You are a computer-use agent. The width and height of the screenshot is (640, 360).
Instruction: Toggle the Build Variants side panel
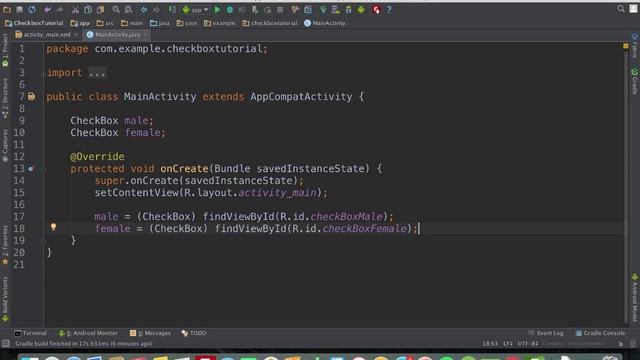pos(5,299)
